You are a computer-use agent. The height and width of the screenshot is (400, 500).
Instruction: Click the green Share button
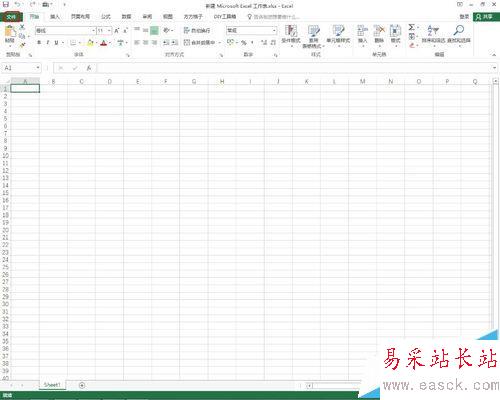(486, 17)
